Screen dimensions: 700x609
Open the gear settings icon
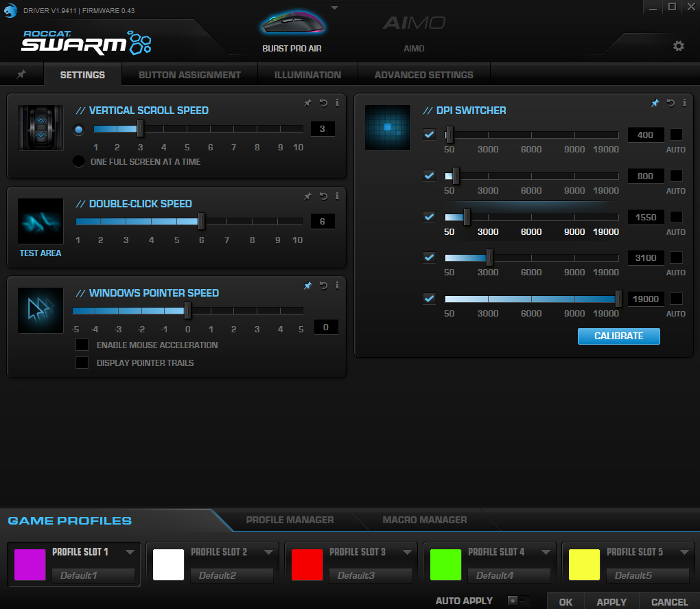[679, 46]
